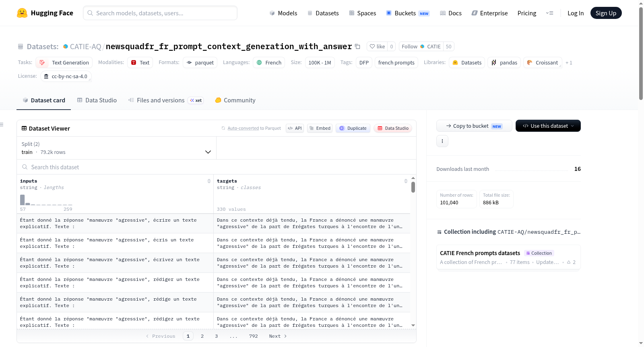Click the DFP tag
644x347 pixels.
pyautogui.click(x=364, y=62)
